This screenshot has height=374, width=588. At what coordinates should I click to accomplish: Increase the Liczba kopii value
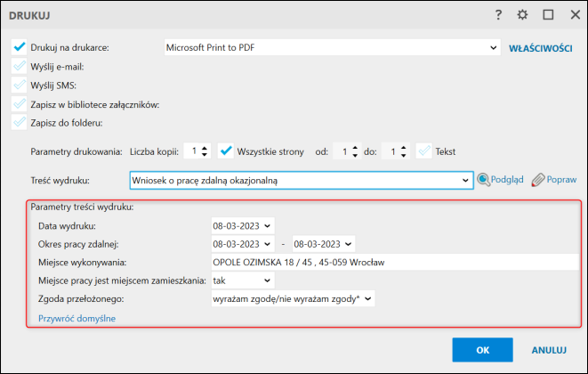[205, 148]
